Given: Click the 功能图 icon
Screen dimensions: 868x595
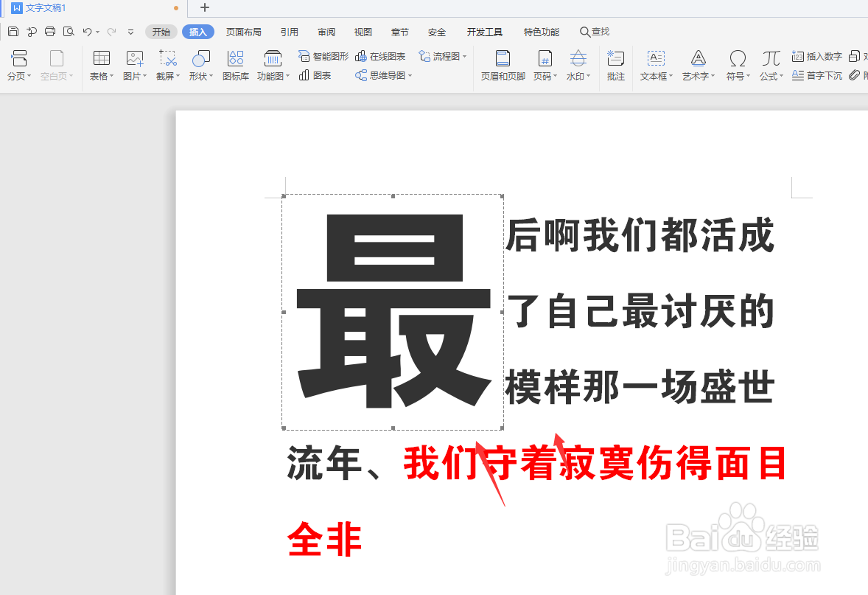Looking at the screenshot, I should [x=273, y=58].
